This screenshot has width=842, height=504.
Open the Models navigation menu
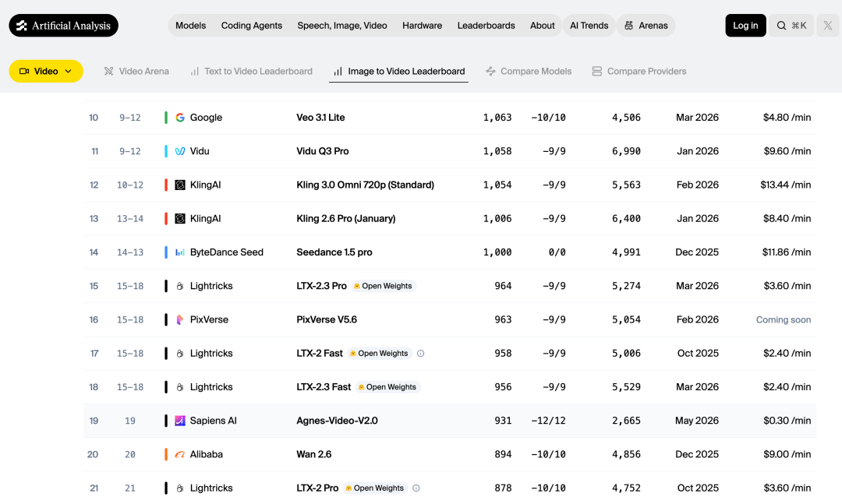(x=191, y=26)
